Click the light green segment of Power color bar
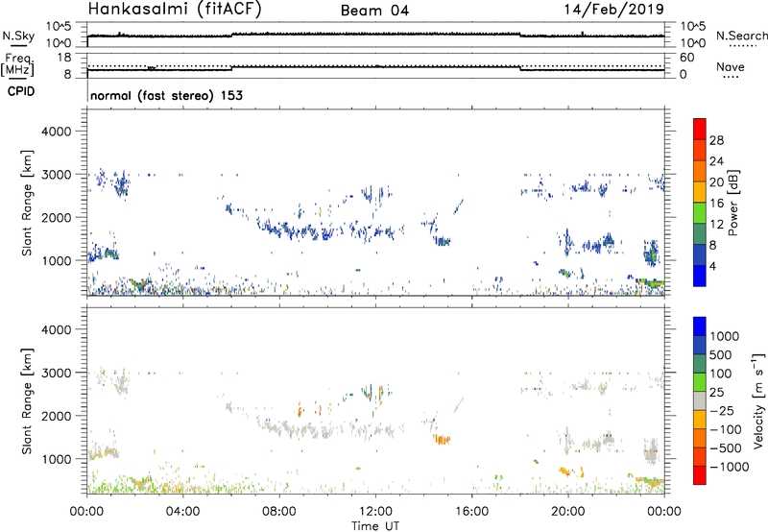Screen dimensions: 768x532 click(x=700, y=212)
